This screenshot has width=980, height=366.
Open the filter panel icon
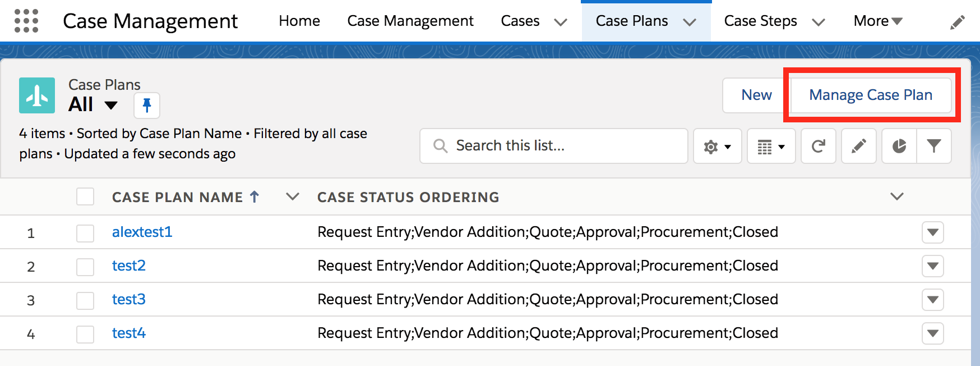pyautogui.click(x=933, y=146)
